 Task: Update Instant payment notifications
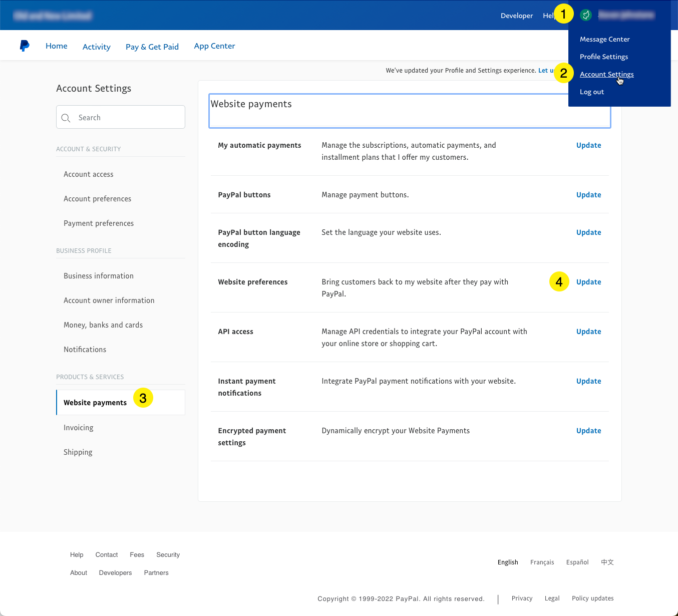click(589, 381)
